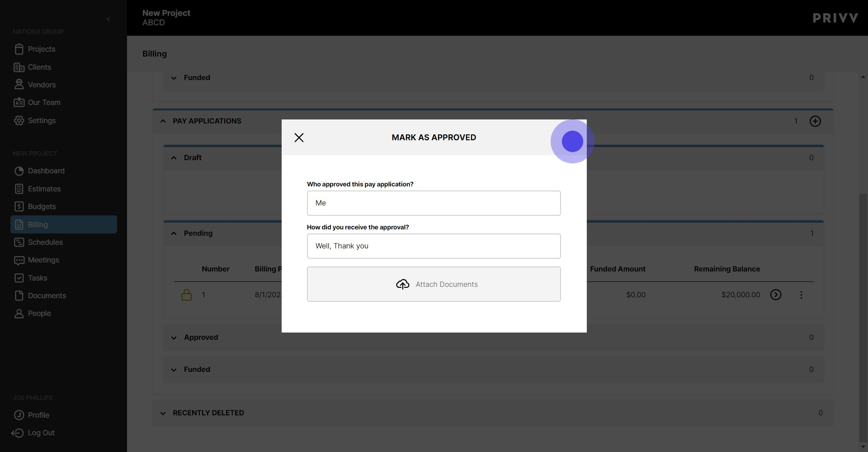The width and height of the screenshot is (868, 452).
Task: Expand the Funded section under Approved
Action: pos(174,370)
